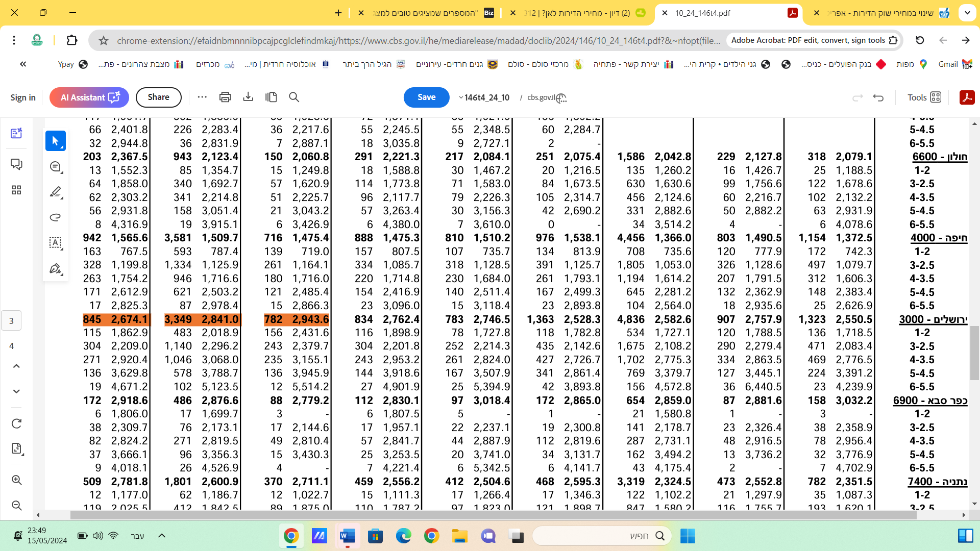The width and height of the screenshot is (980, 551).
Task: Click the download PDF icon
Action: pyautogui.click(x=248, y=97)
